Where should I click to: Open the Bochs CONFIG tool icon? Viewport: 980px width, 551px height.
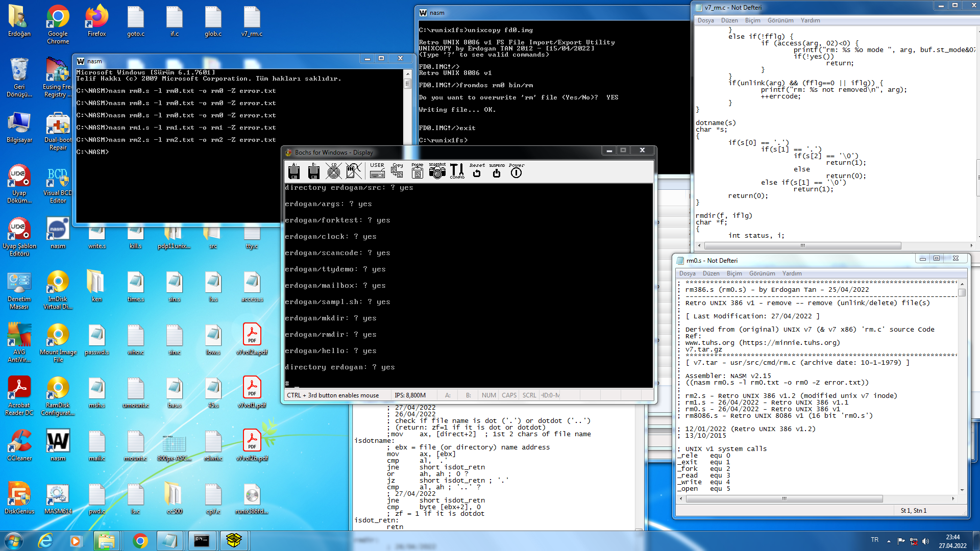point(457,171)
